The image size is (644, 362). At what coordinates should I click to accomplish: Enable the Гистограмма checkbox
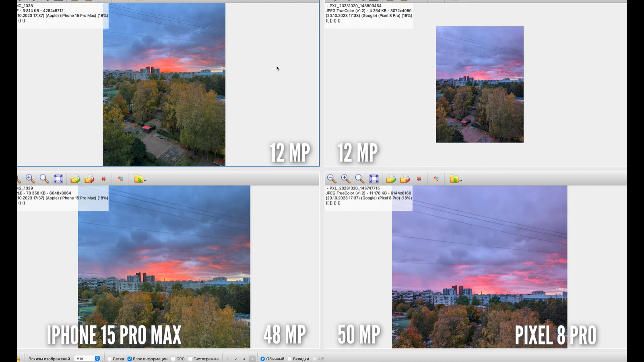tap(190, 359)
